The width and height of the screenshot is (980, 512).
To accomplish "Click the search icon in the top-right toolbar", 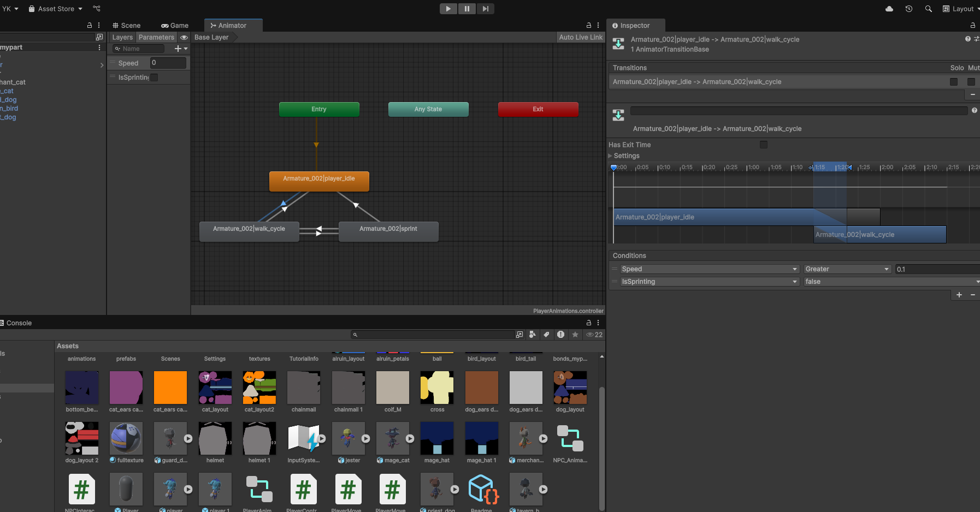I will click(928, 9).
